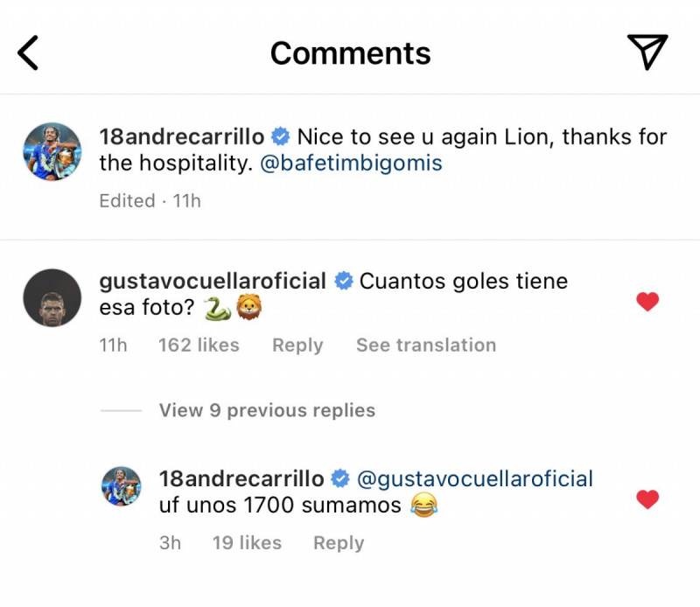Go back using the left arrow
The image size is (700, 607).
coord(29,52)
